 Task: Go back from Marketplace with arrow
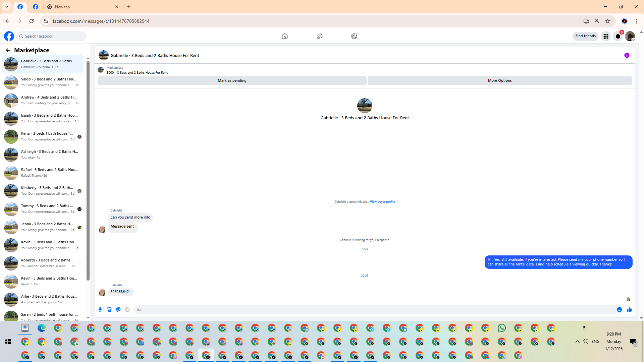click(8, 50)
